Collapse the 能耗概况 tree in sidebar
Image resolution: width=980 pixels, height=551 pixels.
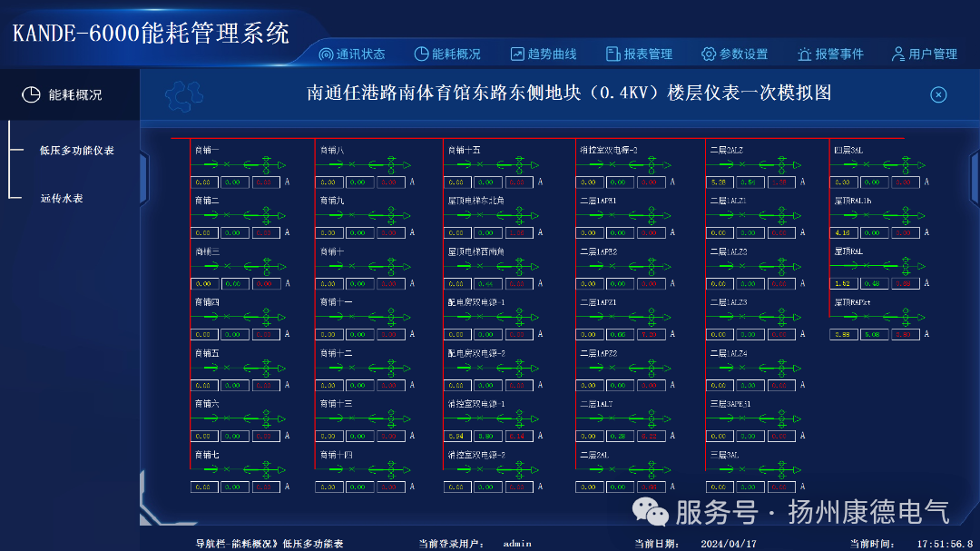[x=68, y=94]
